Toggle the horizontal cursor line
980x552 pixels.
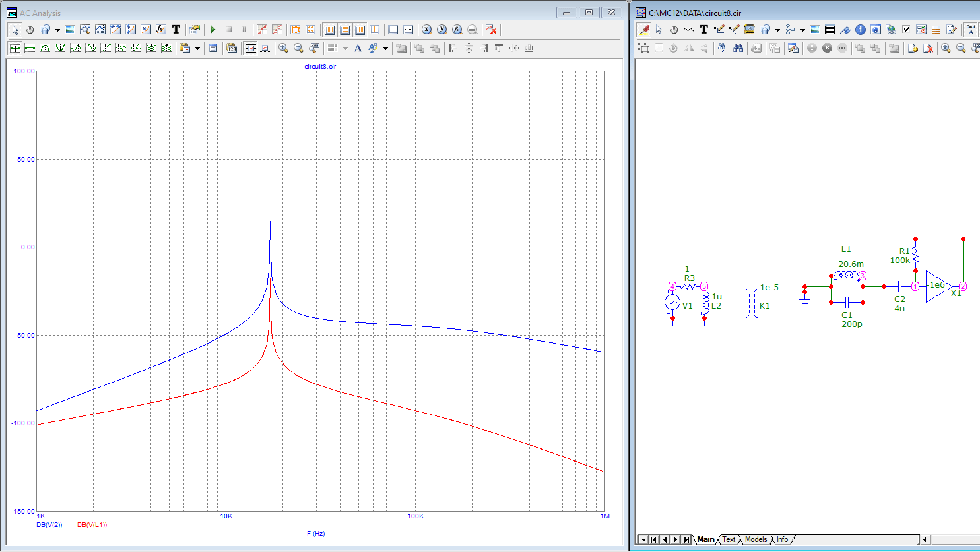coord(393,30)
